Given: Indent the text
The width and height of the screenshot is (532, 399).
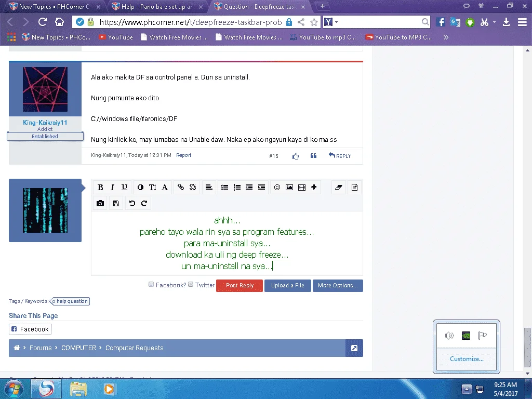Looking at the screenshot, I should click(x=261, y=187).
